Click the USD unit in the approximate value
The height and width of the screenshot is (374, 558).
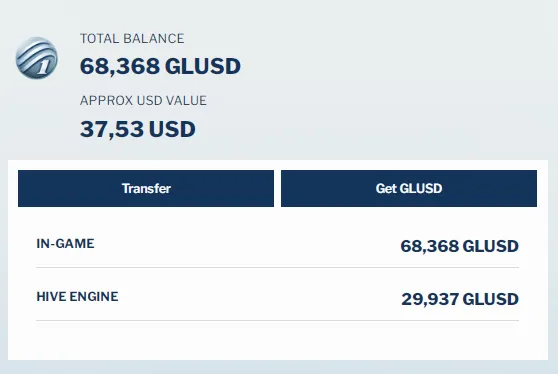click(x=172, y=129)
